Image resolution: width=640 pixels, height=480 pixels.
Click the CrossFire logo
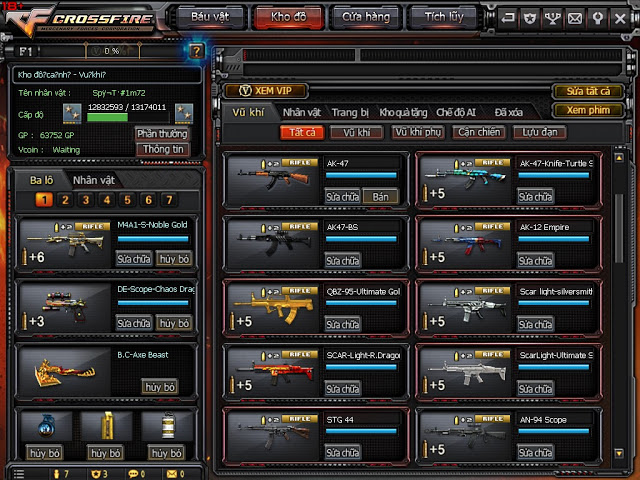82,20
